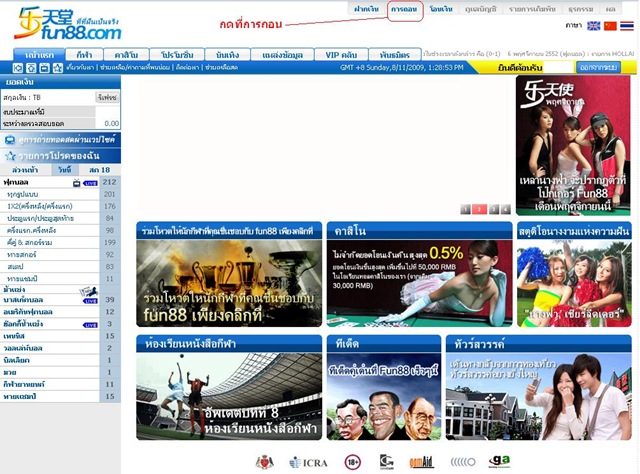This screenshot has height=474, width=640.
Task: Select the กีฬา sports navigation tab
Action: (x=84, y=55)
